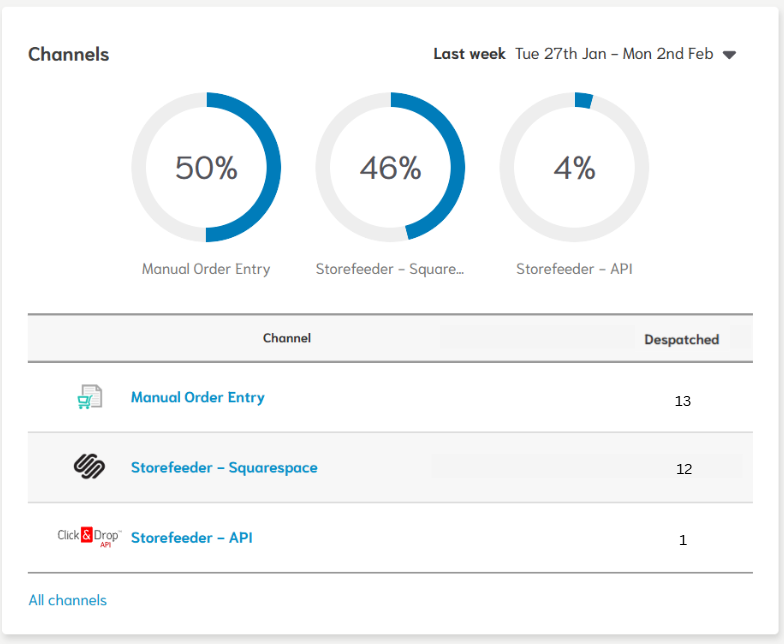
Task: Select the Last week period label
Action: coord(469,54)
